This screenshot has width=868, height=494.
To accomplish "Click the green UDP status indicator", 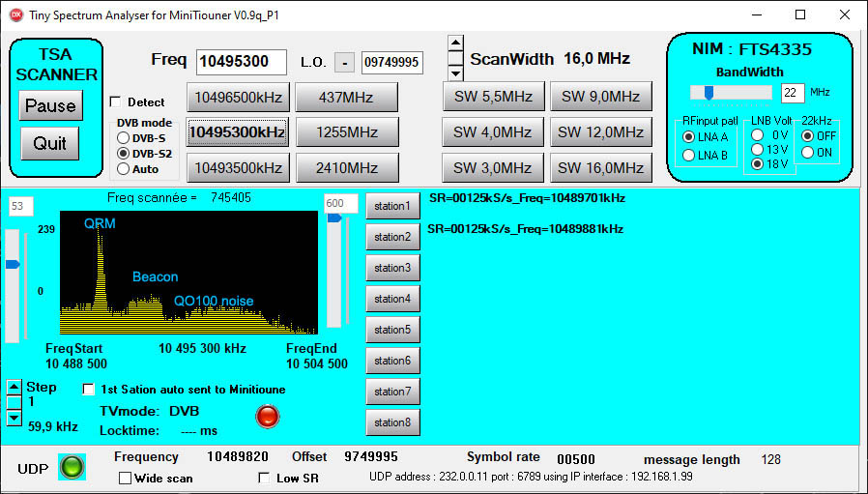I will [x=72, y=468].
